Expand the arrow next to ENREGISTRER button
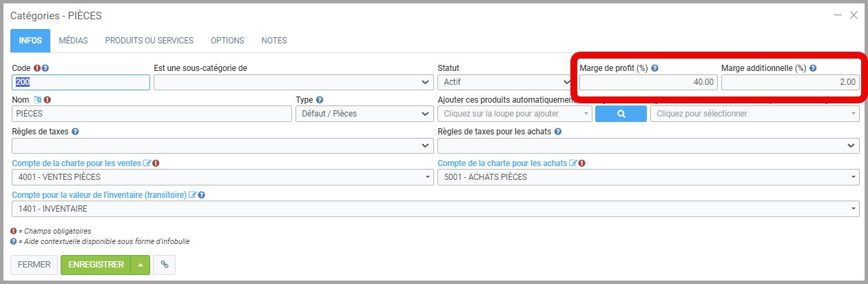The width and height of the screenshot is (868, 284). click(141, 265)
